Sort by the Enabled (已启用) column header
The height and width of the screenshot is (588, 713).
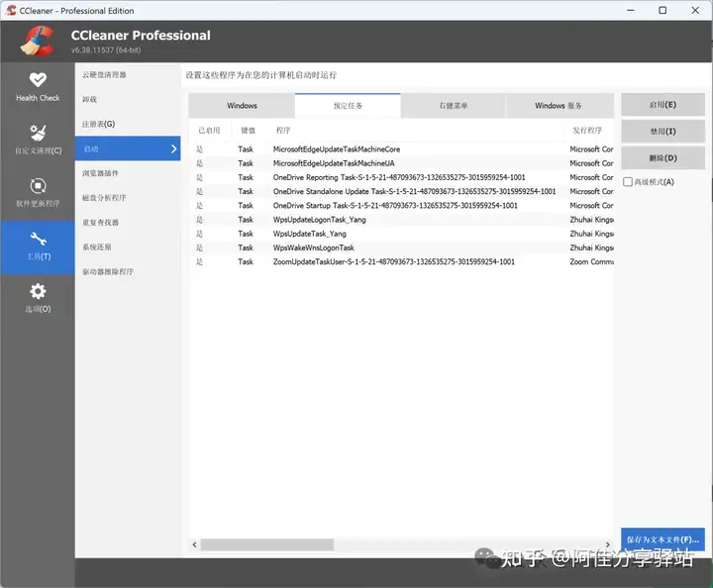[x=210, y=131]
